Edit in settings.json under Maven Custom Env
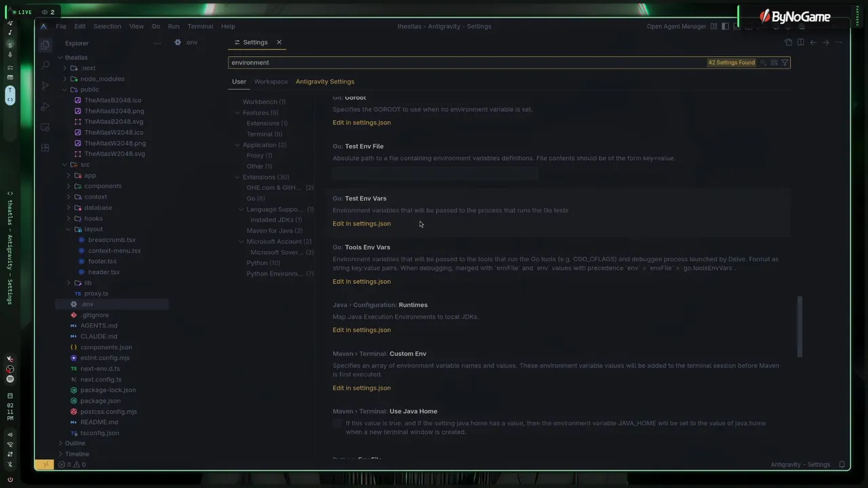 [x=361, y=388]
